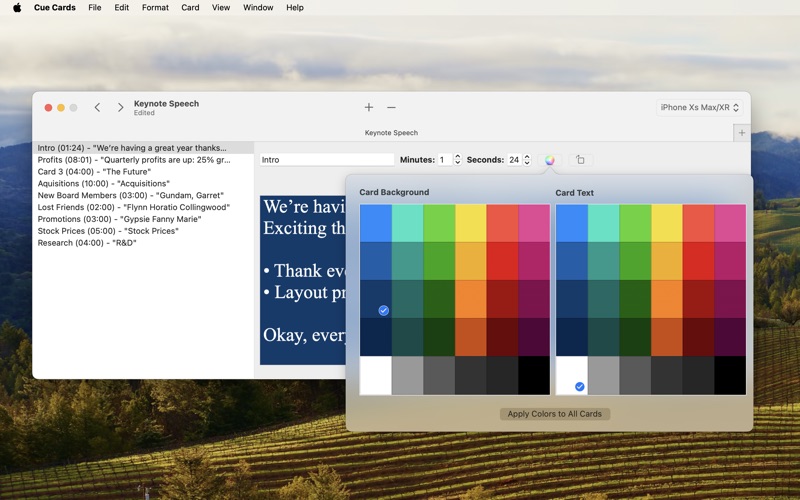Remove the card with the minus toolbar icon
Screen dimensions: 800x500
391,107
